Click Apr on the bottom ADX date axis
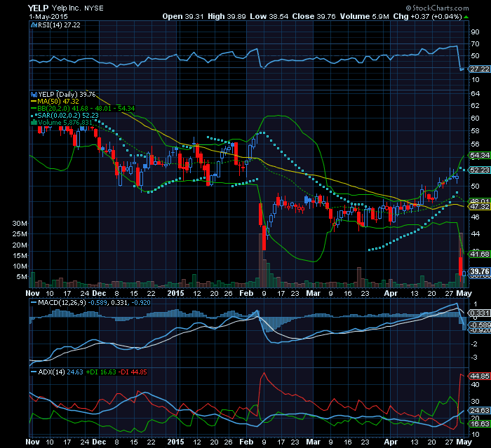The height and width of the screenshot is (448, 491). click(x=391, y=442)
